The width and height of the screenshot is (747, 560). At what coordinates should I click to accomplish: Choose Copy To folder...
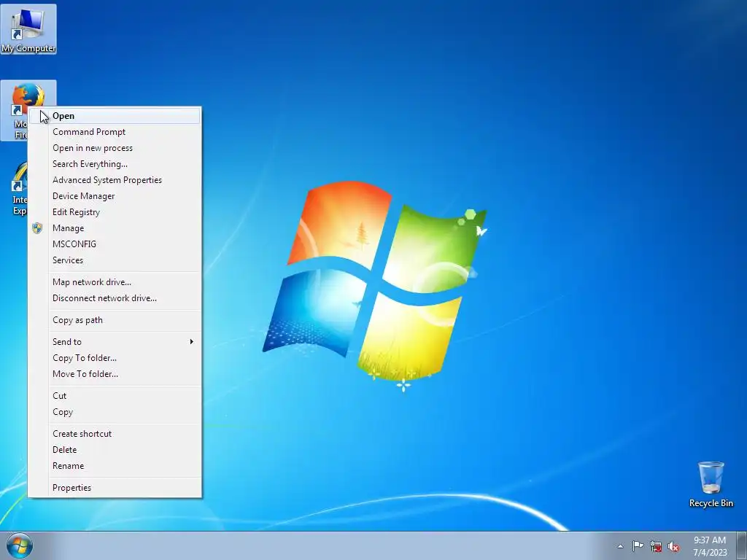[x=115, y=358]
